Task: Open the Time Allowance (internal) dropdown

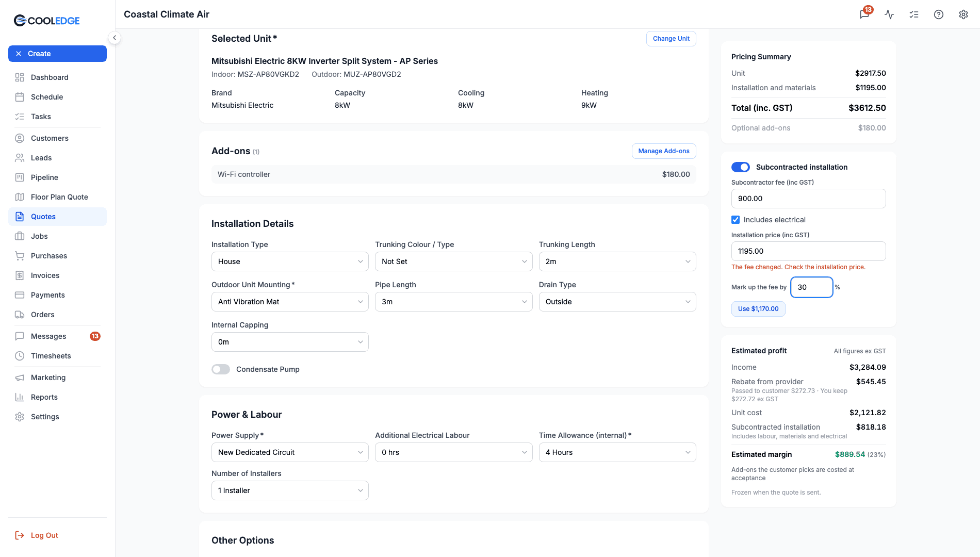Action: click(617, 452)
